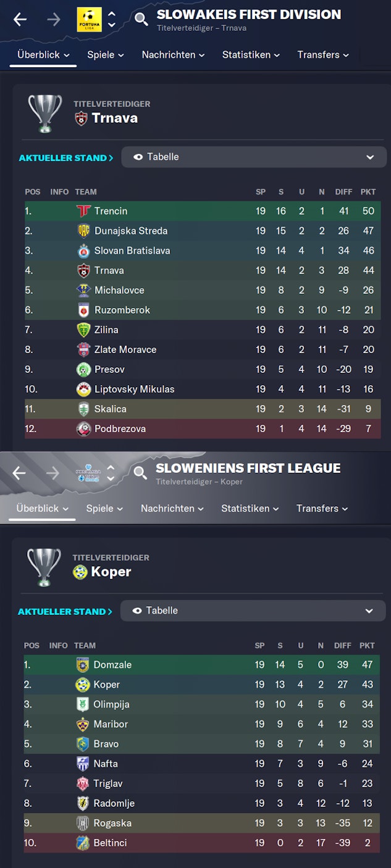This screenshot has height=868, width=391.
Task: Sort Slowakei table by PKT column header
Action: [x=368, y=192]
